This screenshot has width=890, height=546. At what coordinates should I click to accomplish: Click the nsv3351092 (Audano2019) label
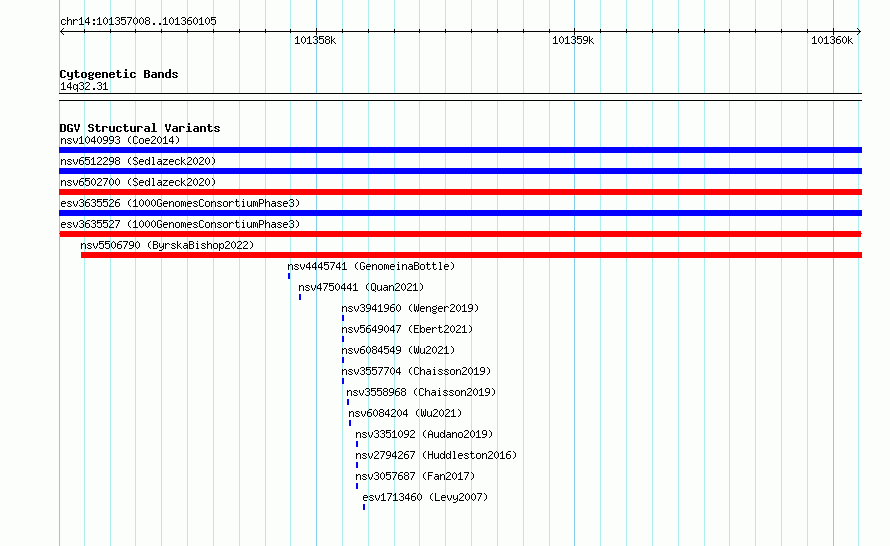(424, 434)
